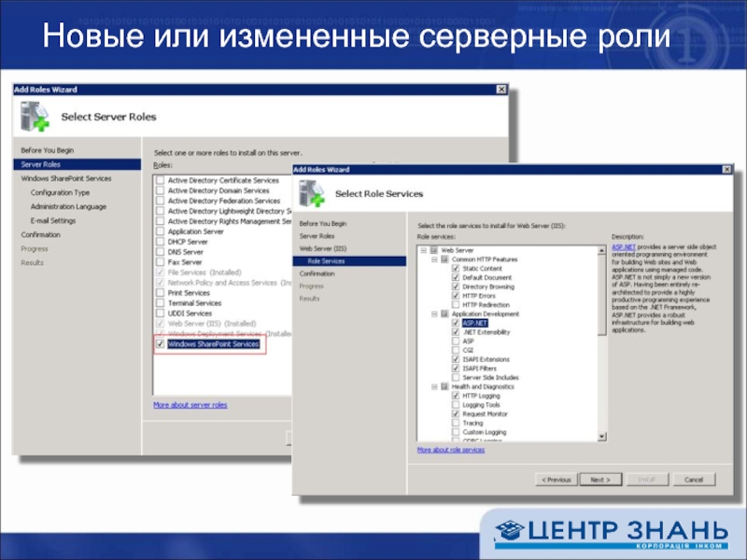
Task: Uncheck Default Document role service
Action: (456, 277)
